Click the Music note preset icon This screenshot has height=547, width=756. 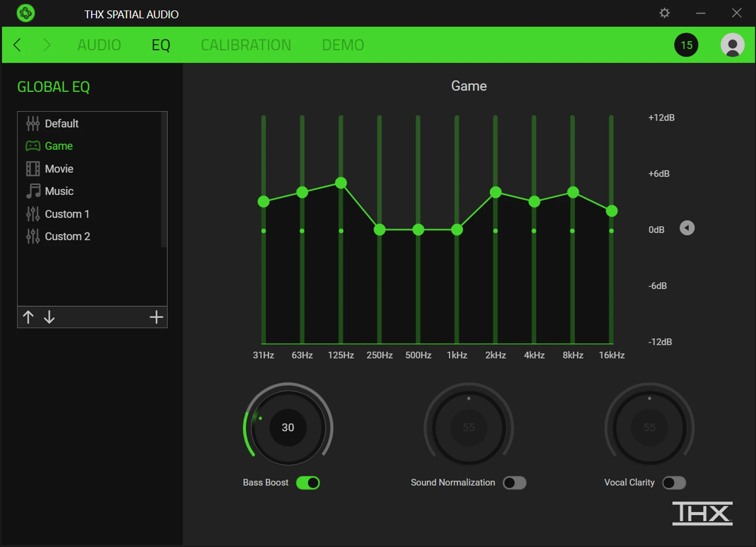pyautogui.click(x=33, y=191)
